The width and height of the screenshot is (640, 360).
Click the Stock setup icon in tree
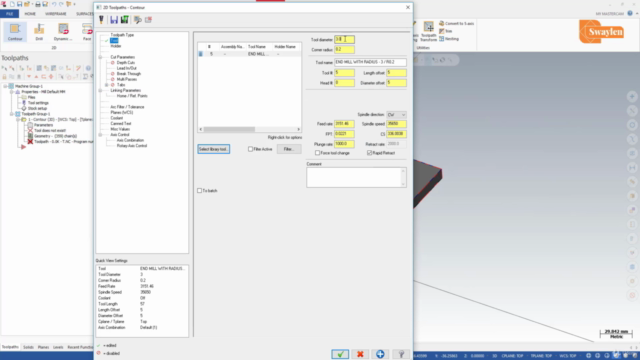pyautogui.click(x=24, y=109)
